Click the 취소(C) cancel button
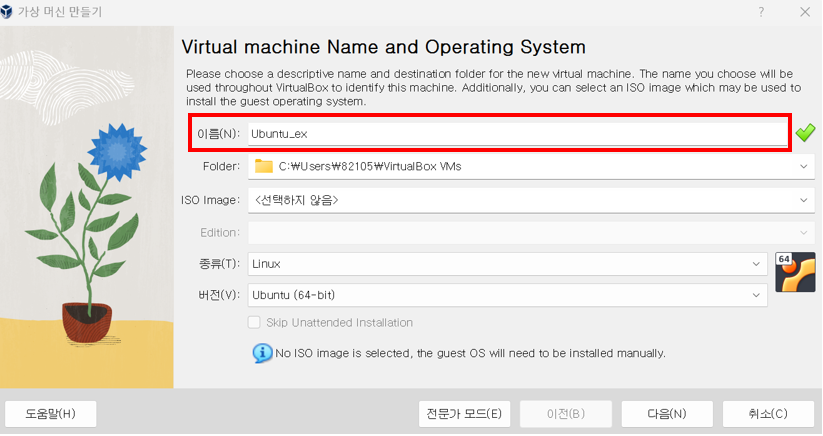Viewport: 823px width, 436px height. tap(768, 414)
